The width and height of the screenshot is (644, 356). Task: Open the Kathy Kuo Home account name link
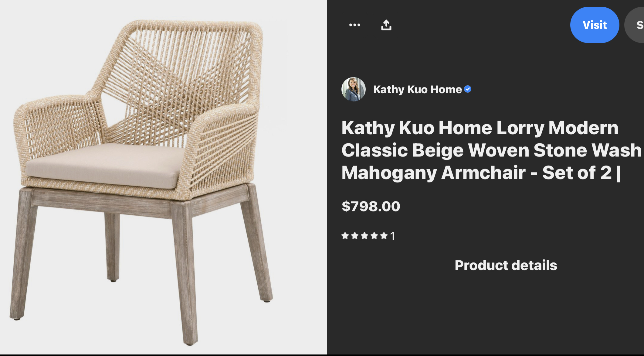point(417,89)
